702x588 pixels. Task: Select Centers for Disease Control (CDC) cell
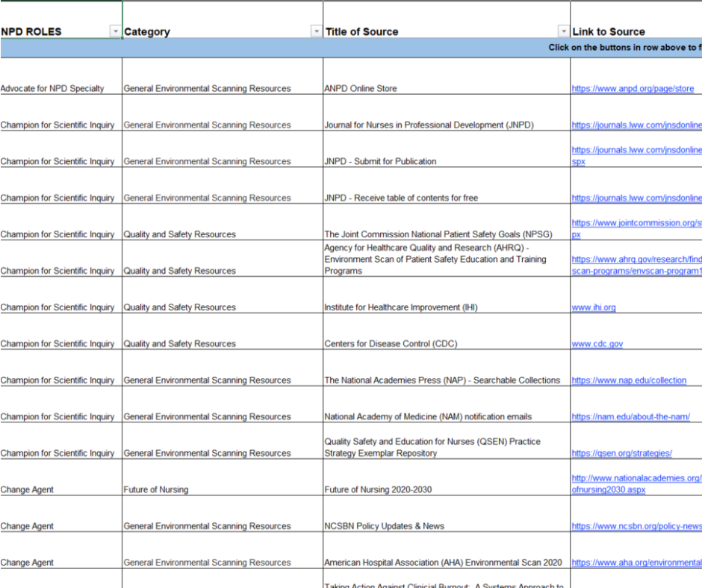447,331
